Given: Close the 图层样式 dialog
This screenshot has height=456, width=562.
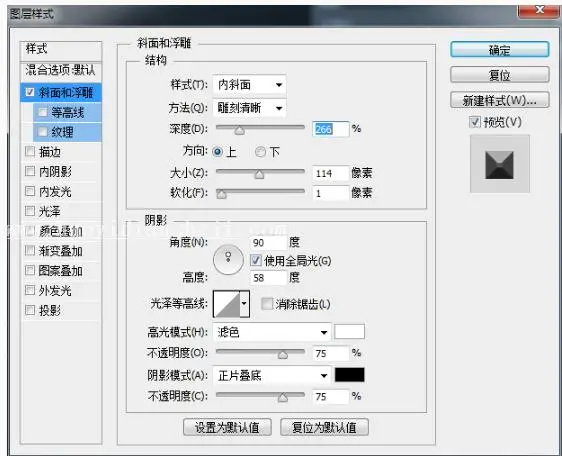Looking at the screenshot, I should (539, 10).
